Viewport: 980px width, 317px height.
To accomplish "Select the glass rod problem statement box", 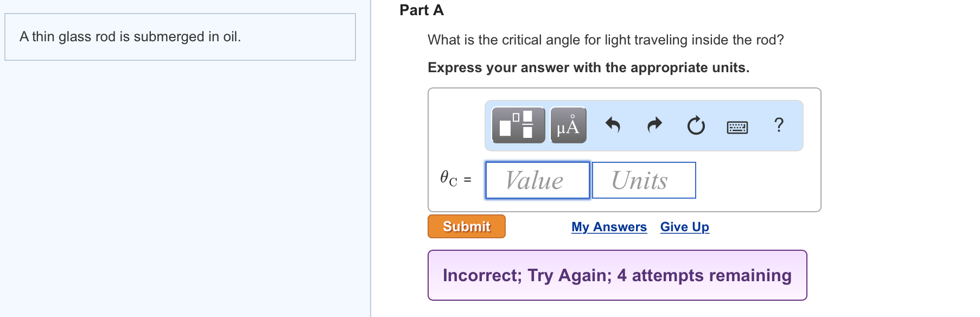I will pos(180,37).
